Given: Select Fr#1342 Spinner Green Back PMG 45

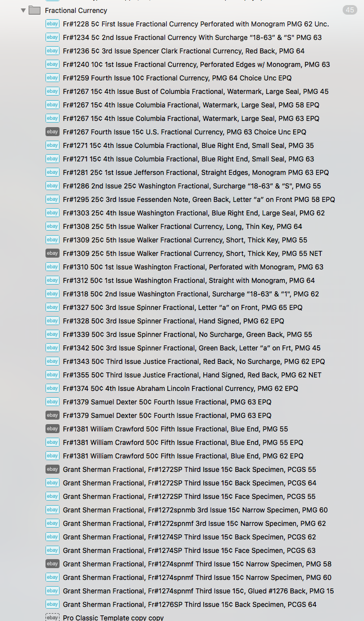Looking at the screenshot, I should point(192,348).
